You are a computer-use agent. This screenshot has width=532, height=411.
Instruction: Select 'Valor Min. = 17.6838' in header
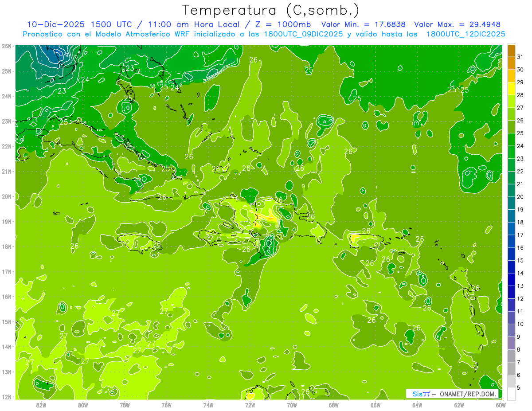[364, 24]
